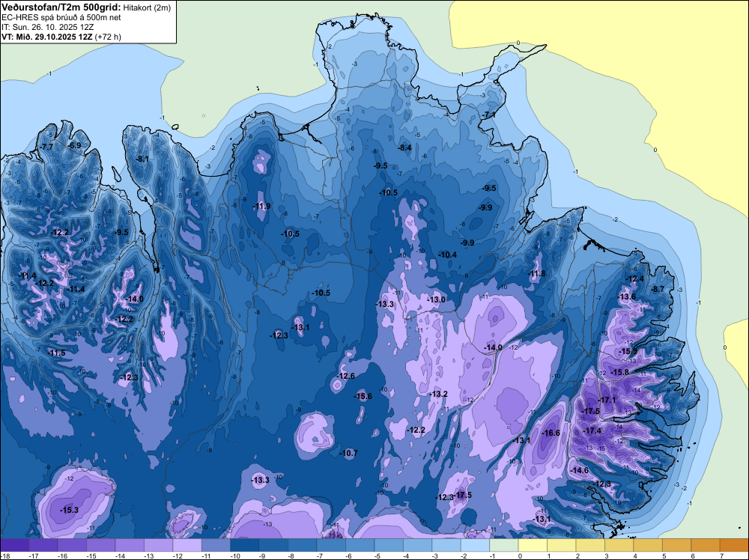Click the -6.9 temperature label
The height and width of the screenshot is (560, 749).
(74, 145)
